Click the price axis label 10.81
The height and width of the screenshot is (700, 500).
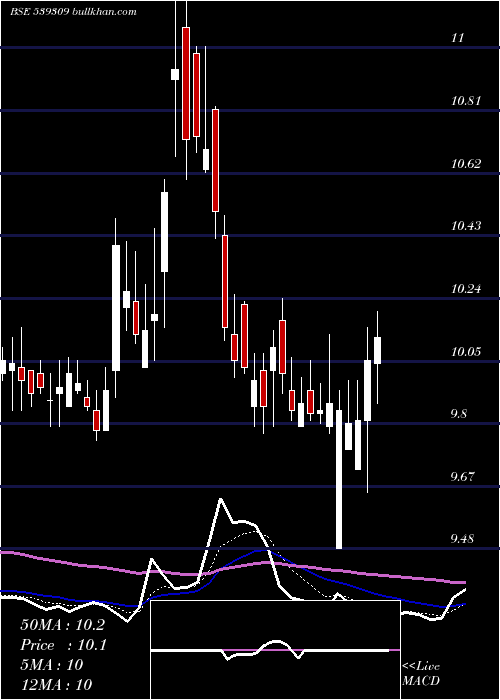(466, 101)
